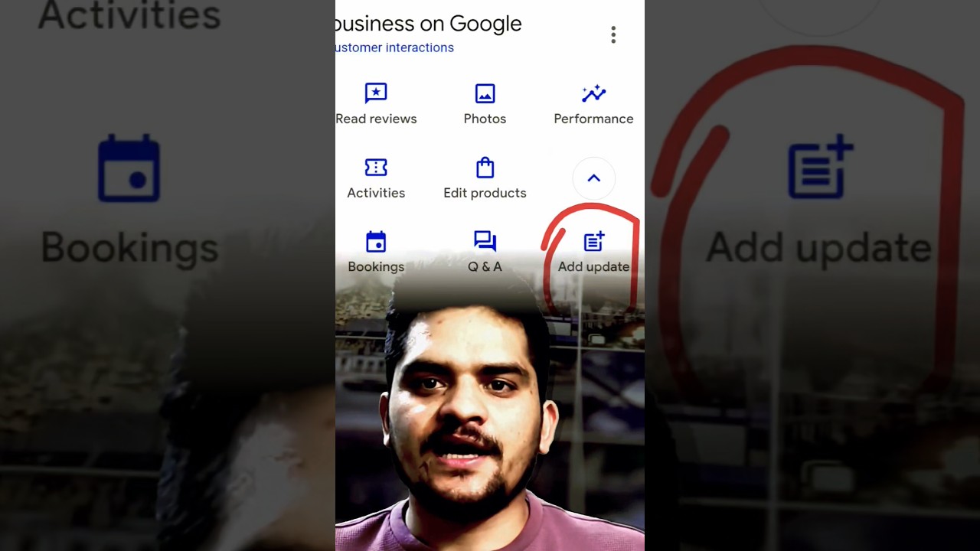Follow the customer interactions link
The width and height of the screenshot is (980, 551).
pos(395,47)
